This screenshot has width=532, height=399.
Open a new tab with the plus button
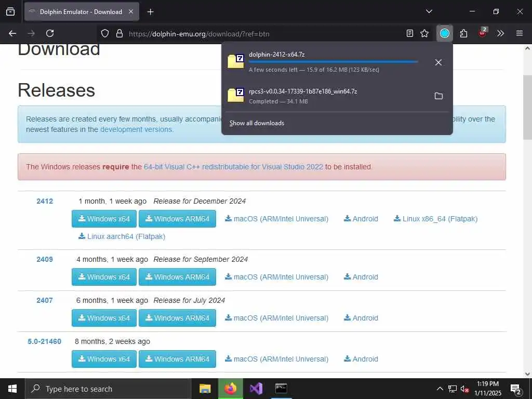[x=150, y=12]
